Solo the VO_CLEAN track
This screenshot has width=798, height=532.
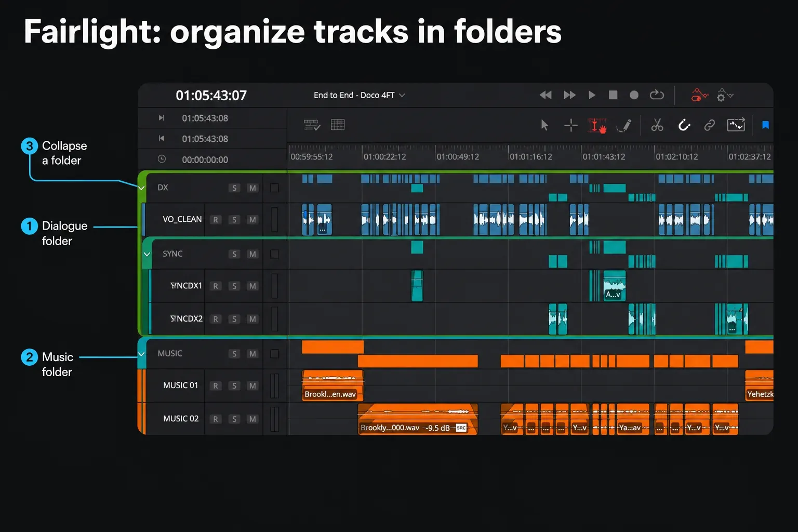pyautogui.click(x=234, y=220)
